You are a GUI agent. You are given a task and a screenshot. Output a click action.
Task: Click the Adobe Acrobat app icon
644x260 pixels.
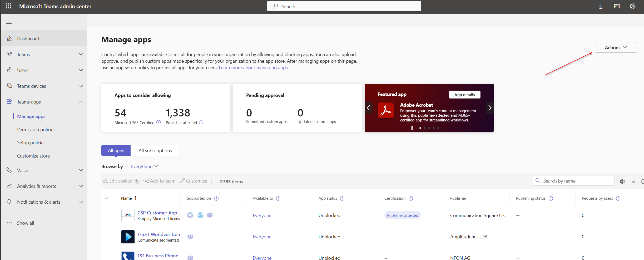(386, 110)
